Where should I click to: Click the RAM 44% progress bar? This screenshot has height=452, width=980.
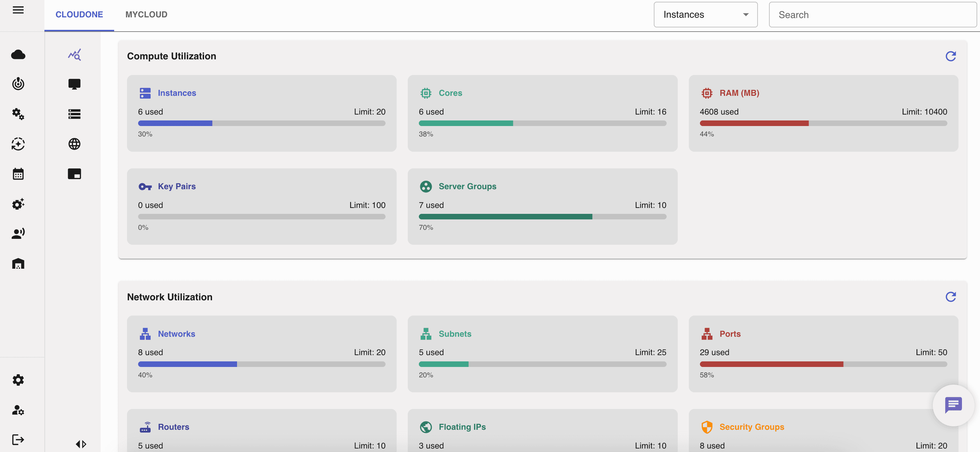click(823, 123)
